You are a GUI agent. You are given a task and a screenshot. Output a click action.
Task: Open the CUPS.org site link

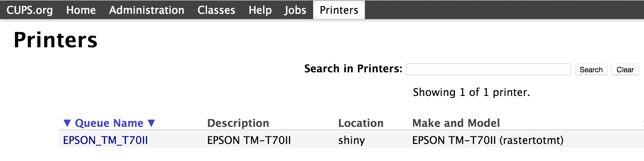[x=29, y=10]
